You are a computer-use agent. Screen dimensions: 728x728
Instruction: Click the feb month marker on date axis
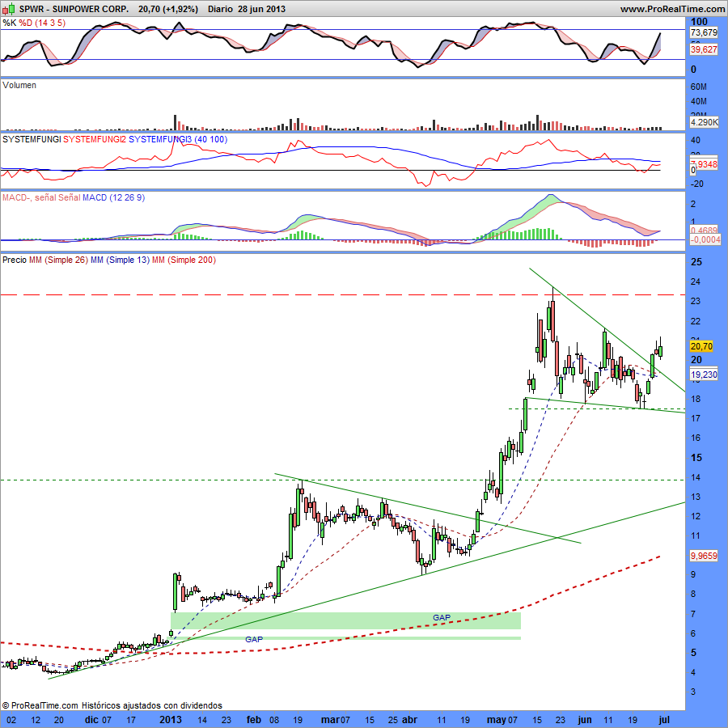[x=254, y=720]
